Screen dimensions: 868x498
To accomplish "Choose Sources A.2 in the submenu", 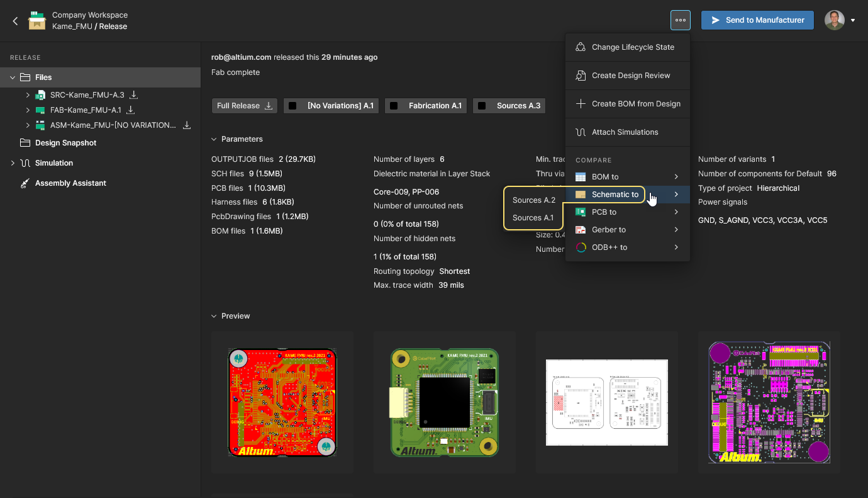I will tap(533, 200).
